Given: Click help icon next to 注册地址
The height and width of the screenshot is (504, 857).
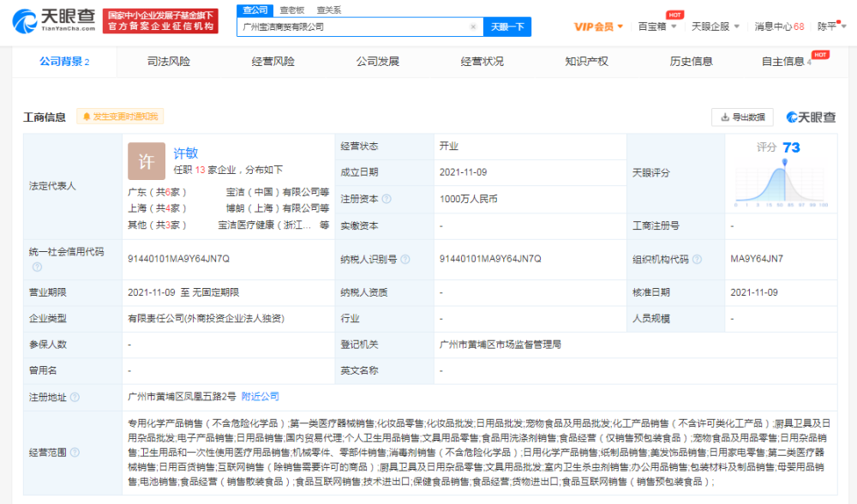Looking at the screenshot, I should [x=75, y=398].
